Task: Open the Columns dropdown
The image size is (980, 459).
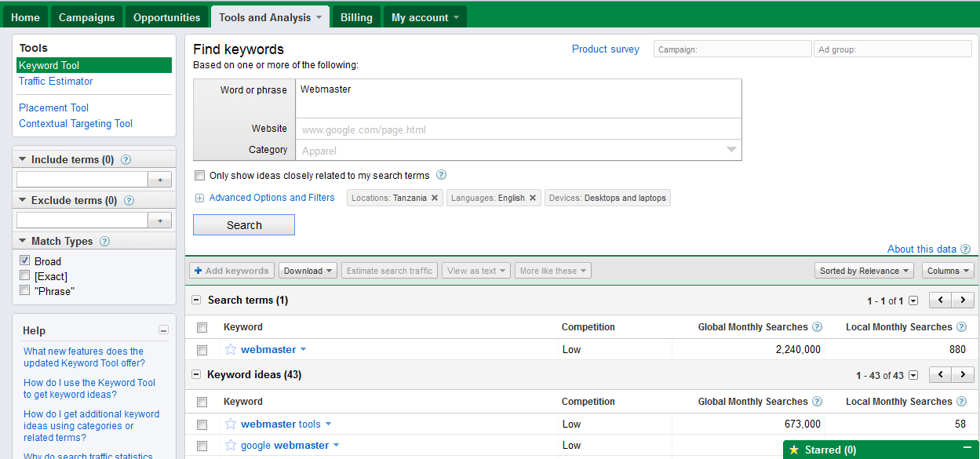Action: [948, 271]
